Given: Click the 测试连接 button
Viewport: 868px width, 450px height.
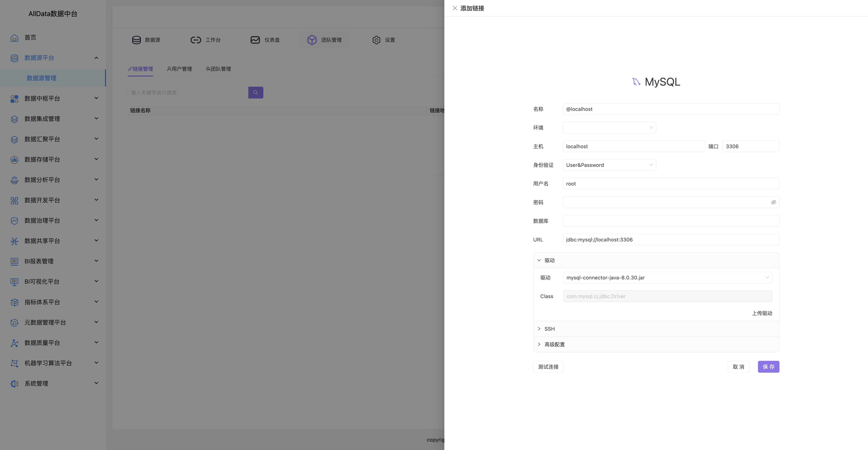Looking at the screenshot, I should (x=548, y=366).
